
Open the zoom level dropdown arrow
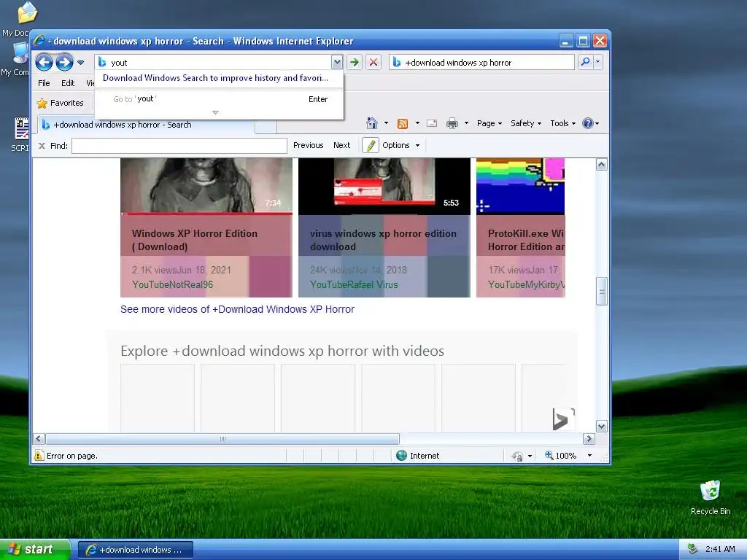589,456
